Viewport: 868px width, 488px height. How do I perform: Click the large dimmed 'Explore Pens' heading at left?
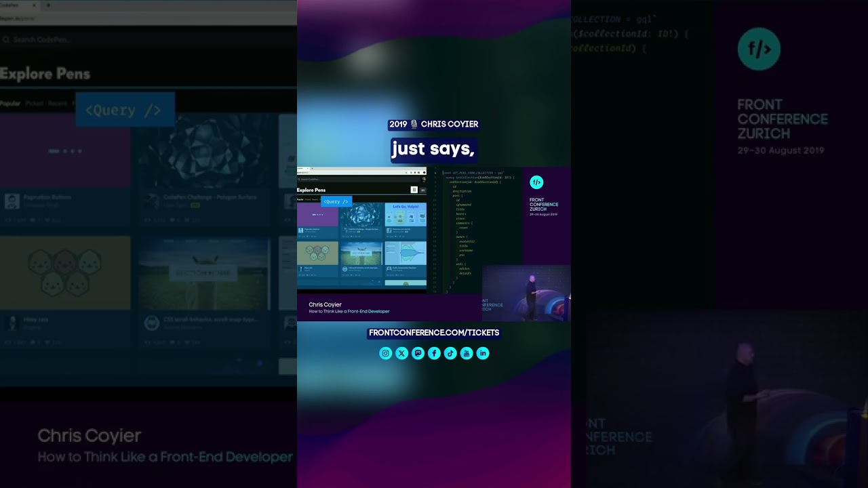(45, 74)
